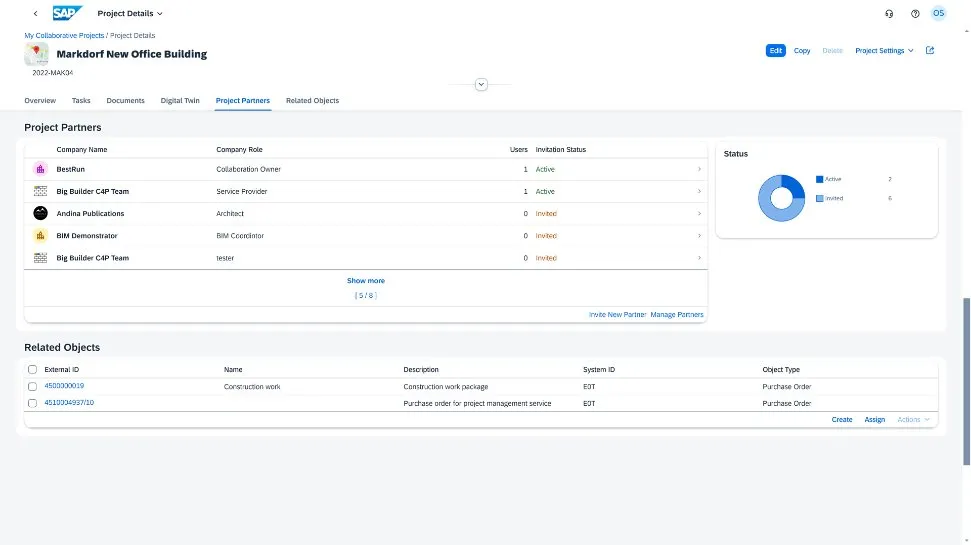
Task: Open the OS user avatar menu
Action: (939, 13)
